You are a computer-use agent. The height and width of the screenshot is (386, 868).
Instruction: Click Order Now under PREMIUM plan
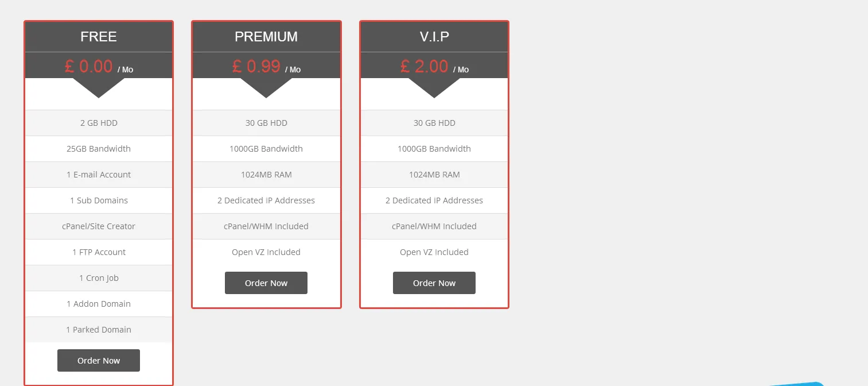tap(266, 283)
